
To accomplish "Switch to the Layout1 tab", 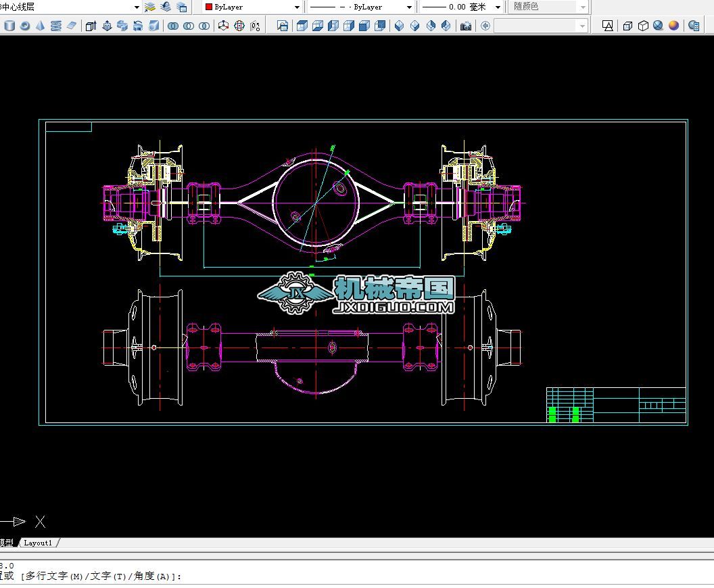I will (38, 543).
